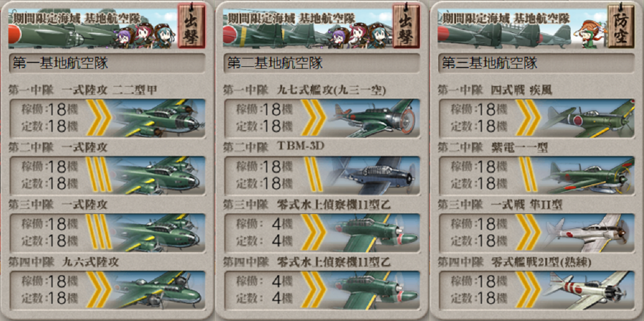Click the 九六式陸攻 plane image

(x=158, y=290)
